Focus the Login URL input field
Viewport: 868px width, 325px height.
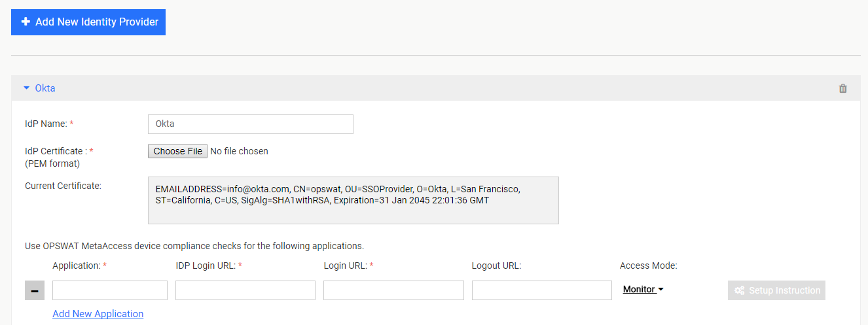tap(393, 290)
